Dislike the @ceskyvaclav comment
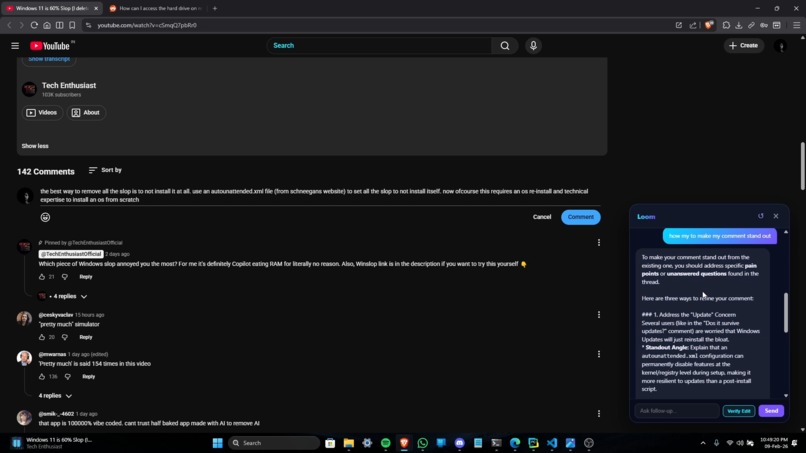Screen dimensions: 806x453 (x=65, y=337)
